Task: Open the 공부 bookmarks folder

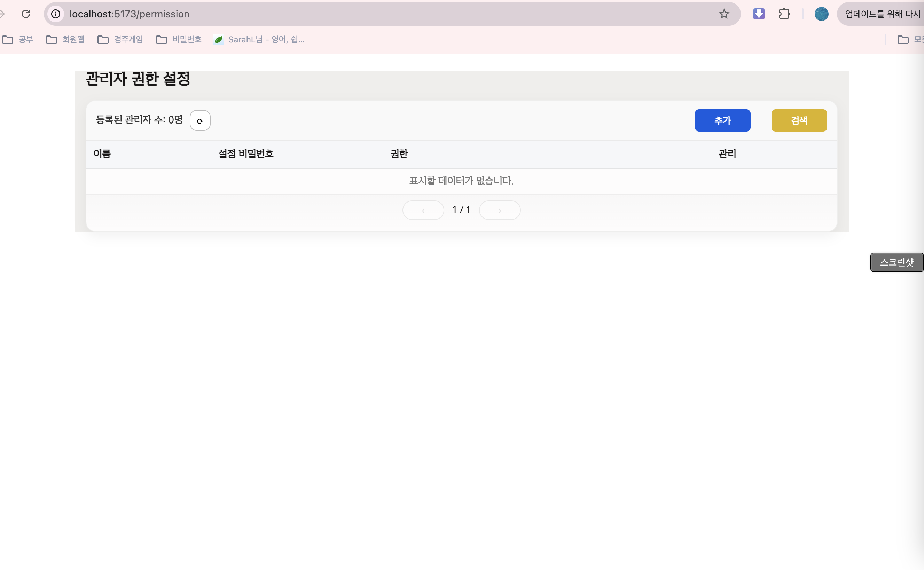Action: [x=18, y=40]
